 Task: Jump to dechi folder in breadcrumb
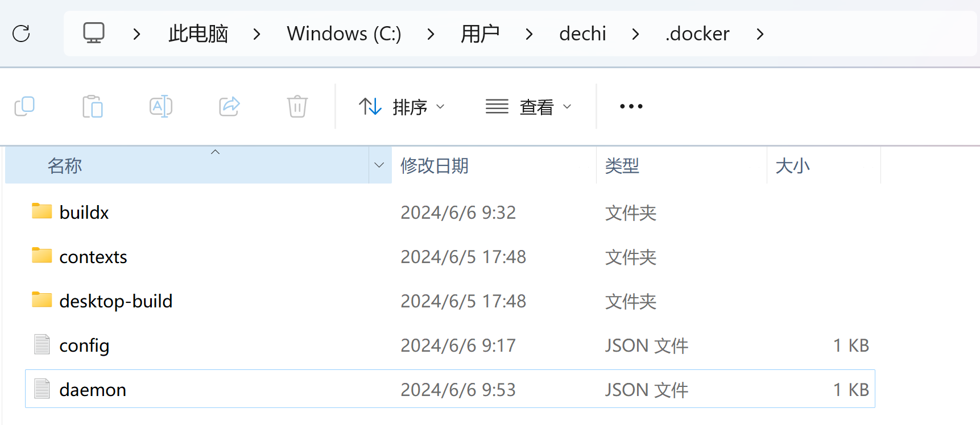[x=582, y=34]
